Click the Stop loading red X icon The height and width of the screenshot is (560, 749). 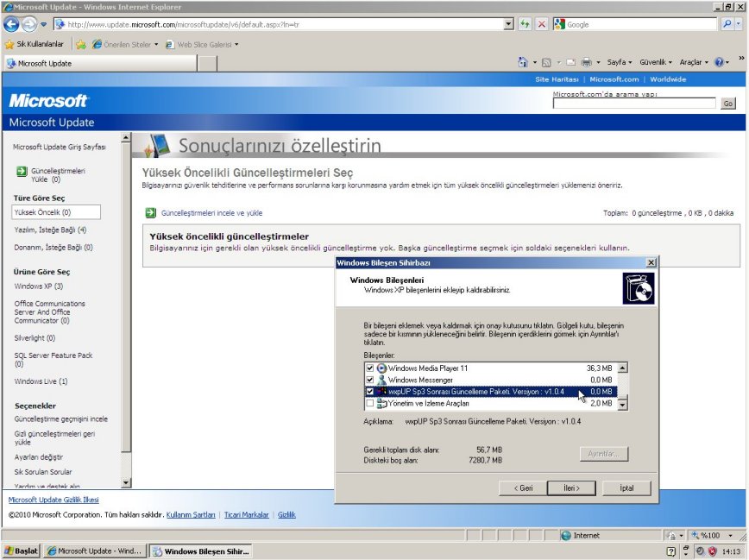pos(541,24)
